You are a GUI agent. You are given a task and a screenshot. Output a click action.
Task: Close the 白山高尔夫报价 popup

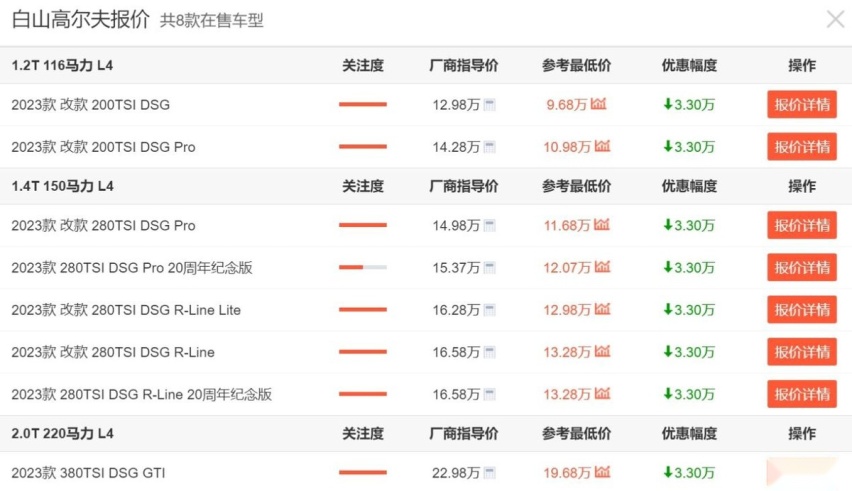pos(835,20)
